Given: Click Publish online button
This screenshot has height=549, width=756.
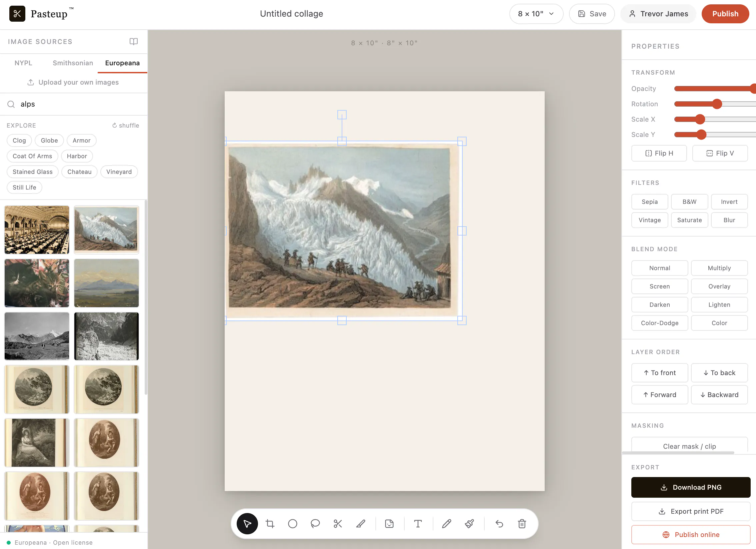Looking at the screenshot, I should point(691,535).
